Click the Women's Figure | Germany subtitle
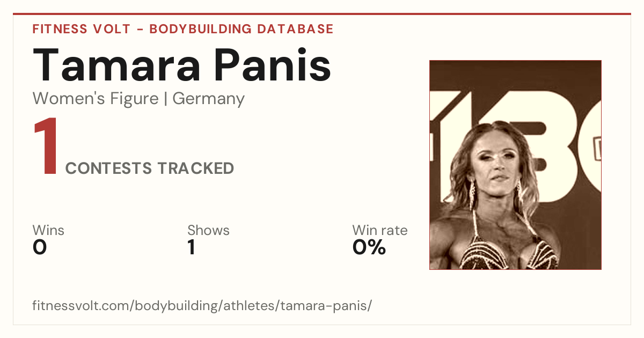 (x=138, y=99)
